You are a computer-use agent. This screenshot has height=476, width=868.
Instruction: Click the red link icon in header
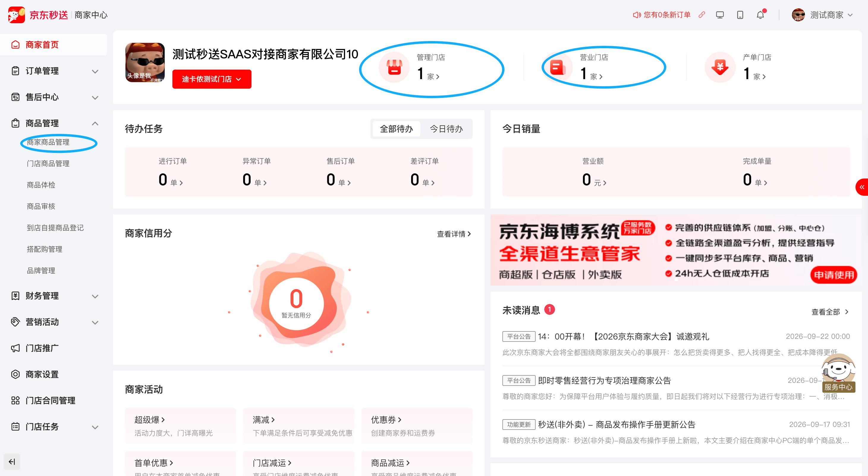click(702, 15)
